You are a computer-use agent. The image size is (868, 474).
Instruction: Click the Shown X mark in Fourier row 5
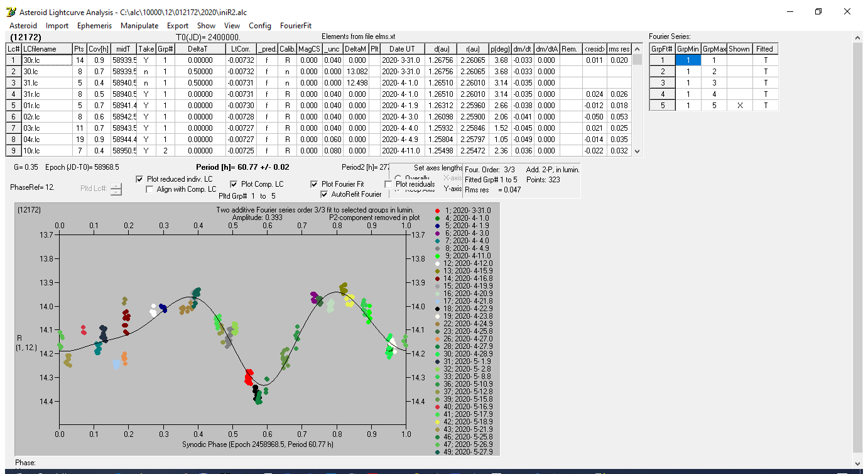pyautogui.click(x=740, y=105)
